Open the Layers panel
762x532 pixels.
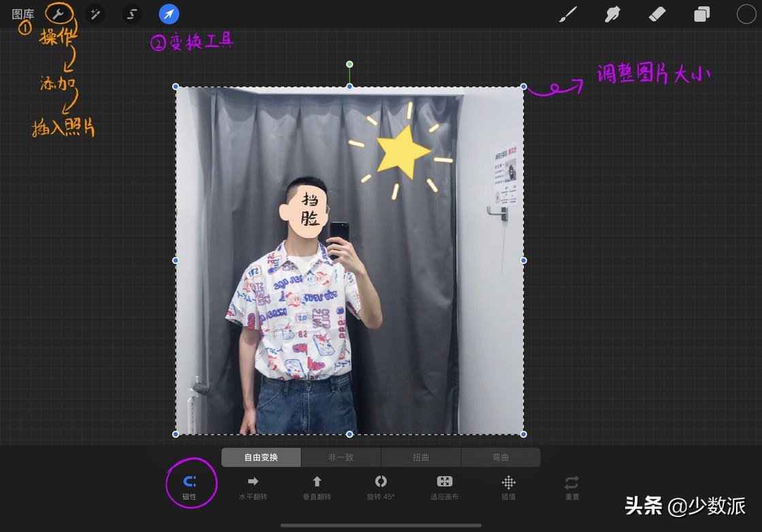tap(701, 14)
